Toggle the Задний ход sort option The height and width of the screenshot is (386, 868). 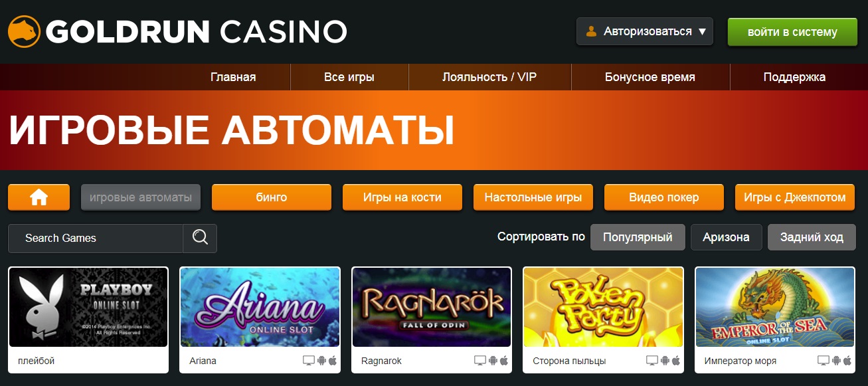812,237
